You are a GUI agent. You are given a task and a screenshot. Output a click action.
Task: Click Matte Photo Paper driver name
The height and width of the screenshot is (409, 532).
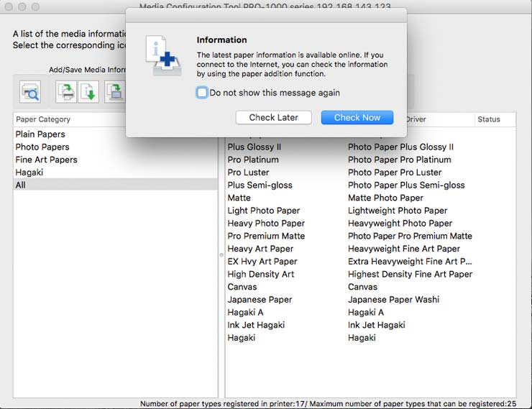click(x=386, y=198)
